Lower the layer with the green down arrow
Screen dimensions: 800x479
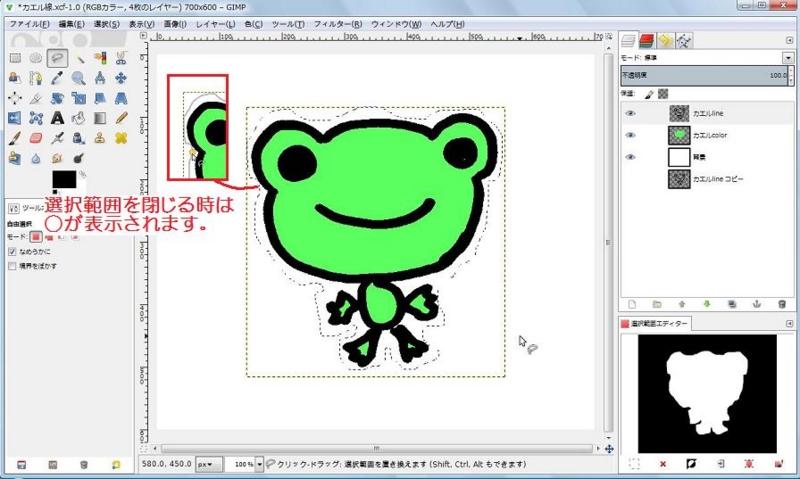(707, 305)
